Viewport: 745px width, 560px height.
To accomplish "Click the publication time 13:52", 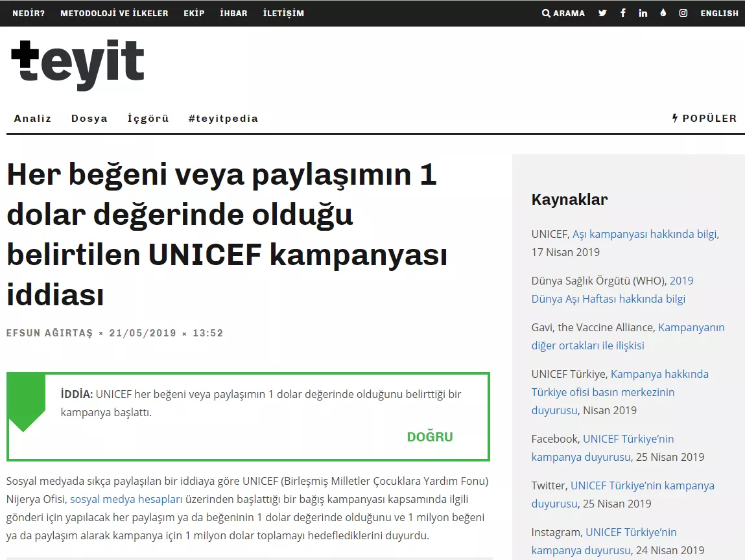I will [207, 333].
